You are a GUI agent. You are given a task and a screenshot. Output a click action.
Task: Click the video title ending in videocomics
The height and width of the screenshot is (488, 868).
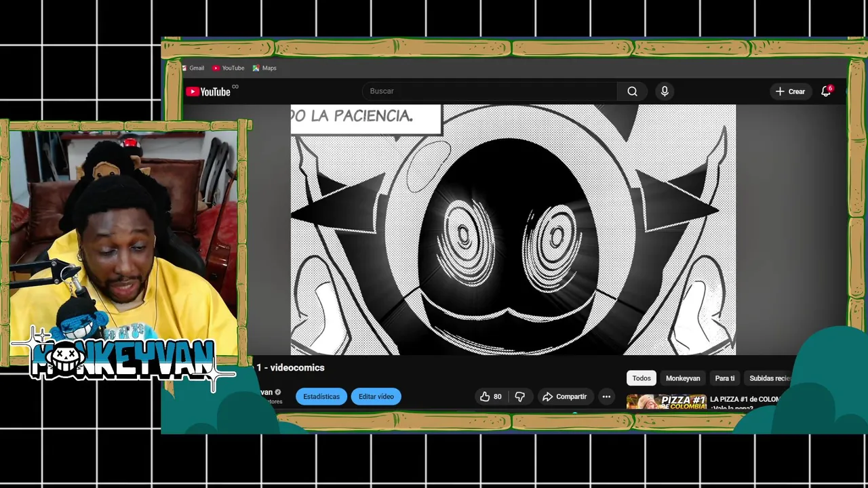pos(290,367)
